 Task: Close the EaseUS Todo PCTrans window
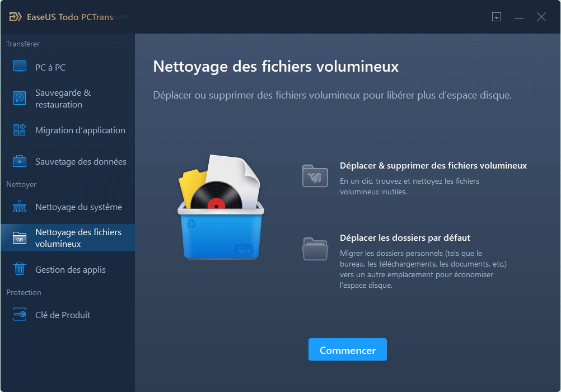point(541,17)
